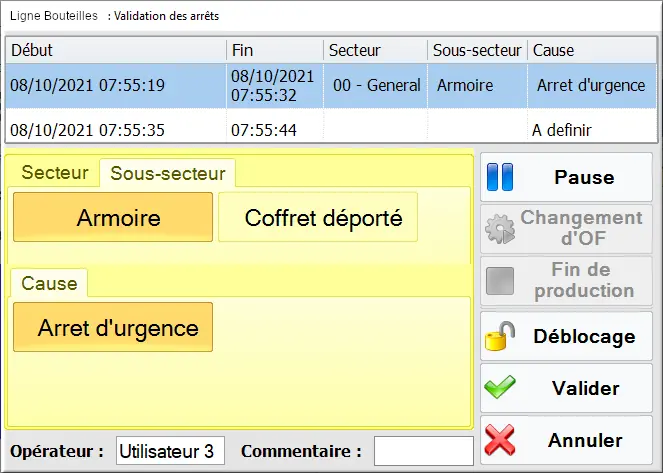The image size is (663, 473).
Task: Click the Arret d'urgence cell in the table
Action: [592, 86]
